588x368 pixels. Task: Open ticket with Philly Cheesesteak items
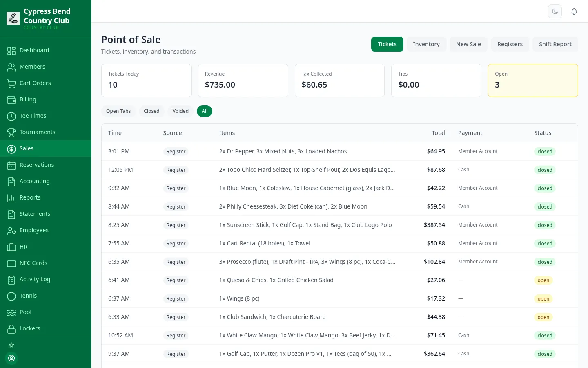coord(340,206)
